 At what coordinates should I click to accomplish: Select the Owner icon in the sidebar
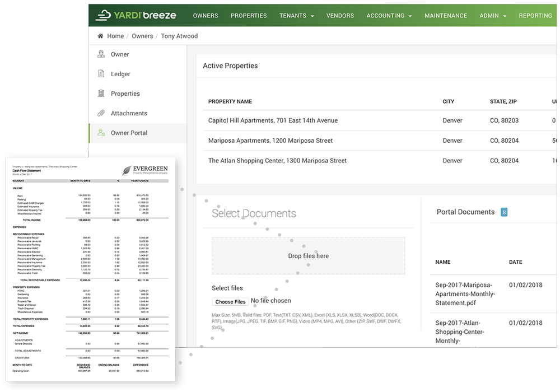(102, 54)
